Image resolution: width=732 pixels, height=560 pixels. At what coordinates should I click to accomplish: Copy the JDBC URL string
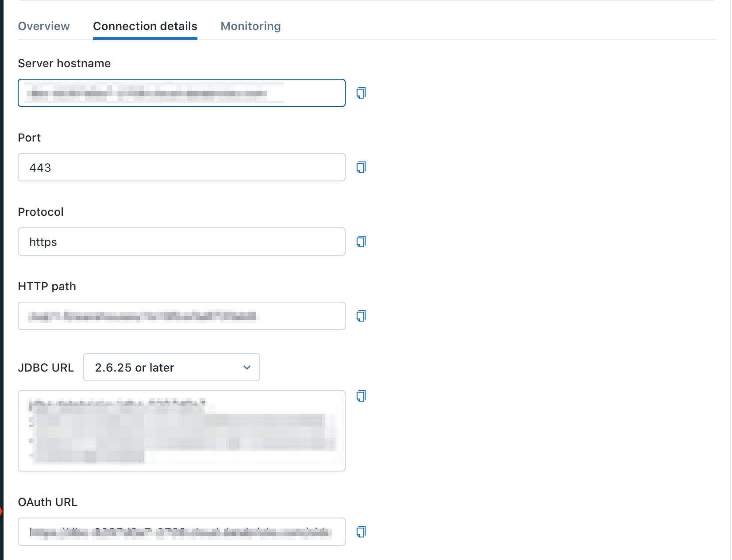(x=361, y=396)
